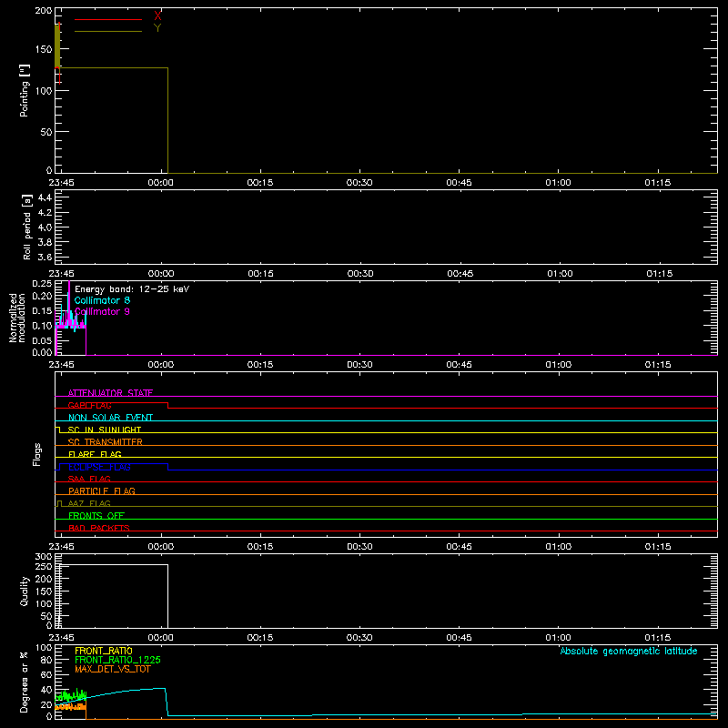This screenshot has width=728, height=728.
Task: Click 01:00 time label under Roll period plot
Action: click(560, 274)
